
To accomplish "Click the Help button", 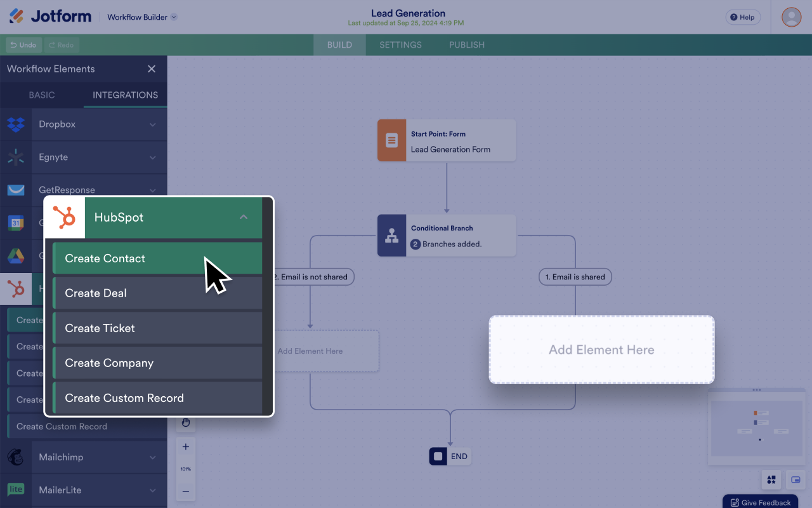I will [742, 17].
